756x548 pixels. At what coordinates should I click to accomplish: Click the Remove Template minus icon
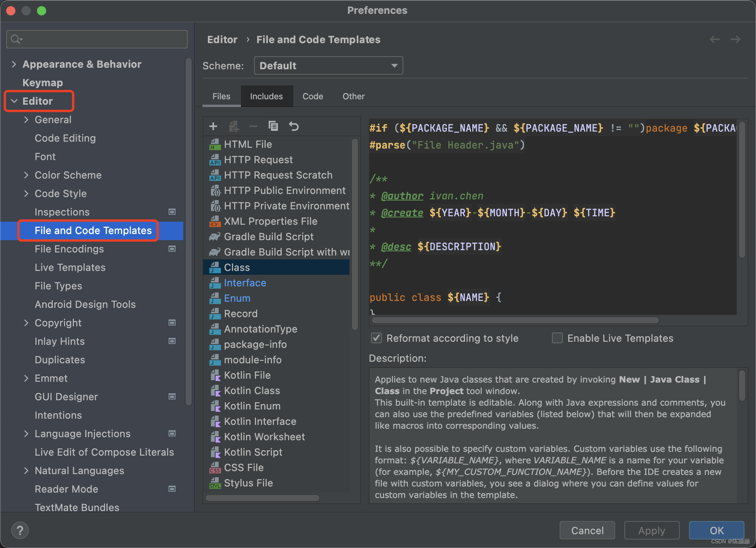tap(253, 126)
